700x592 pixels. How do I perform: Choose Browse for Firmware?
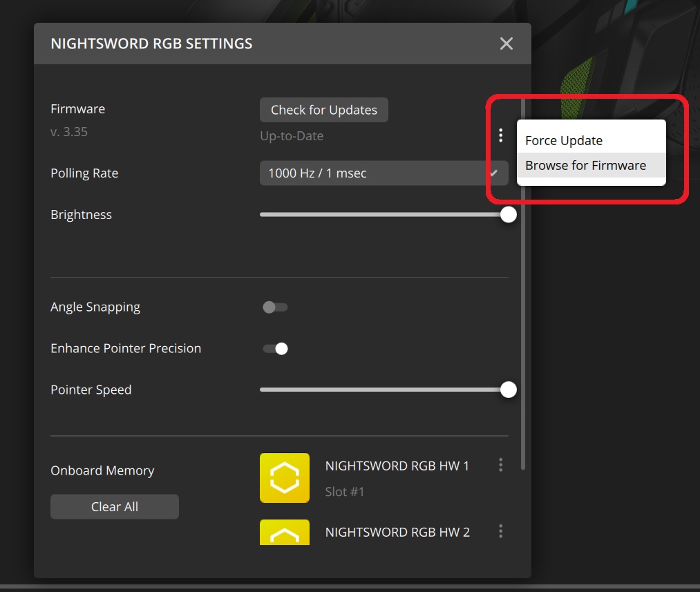coord(585,165)
